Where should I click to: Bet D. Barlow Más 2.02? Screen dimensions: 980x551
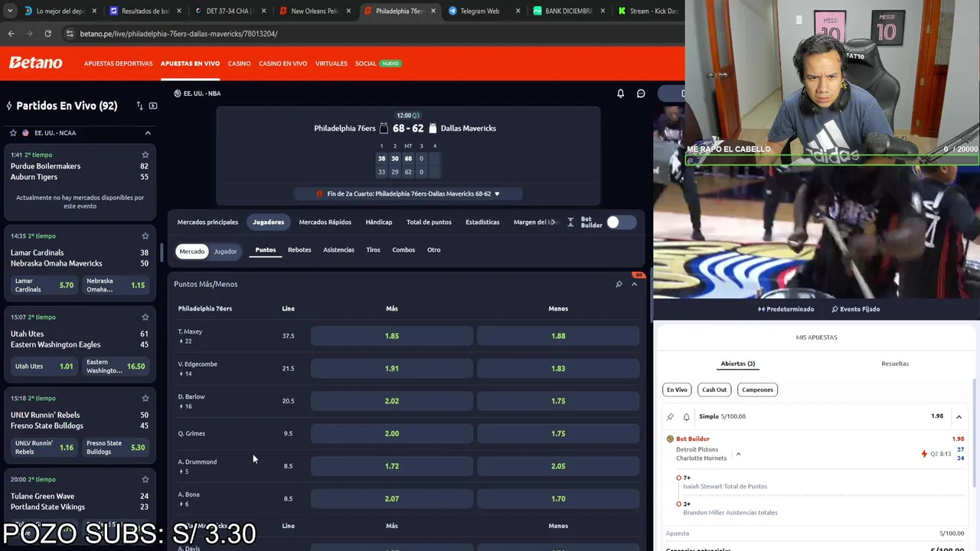(392, 401)
